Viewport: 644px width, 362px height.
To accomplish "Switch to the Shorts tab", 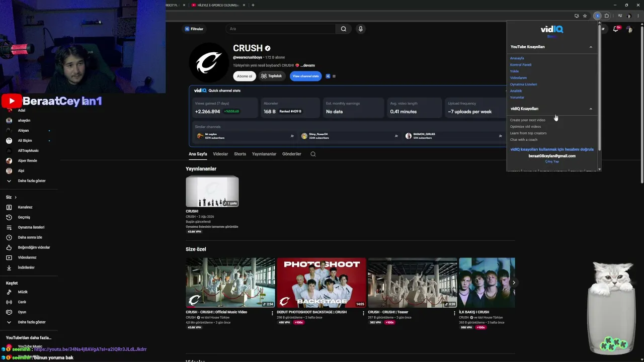I will coord(240,154).
